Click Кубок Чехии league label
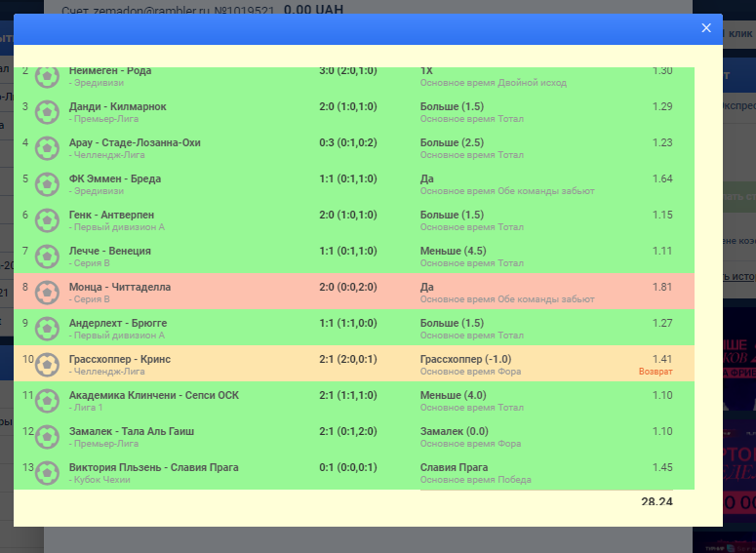Screen dimensions: 756x553 [101, 480]
